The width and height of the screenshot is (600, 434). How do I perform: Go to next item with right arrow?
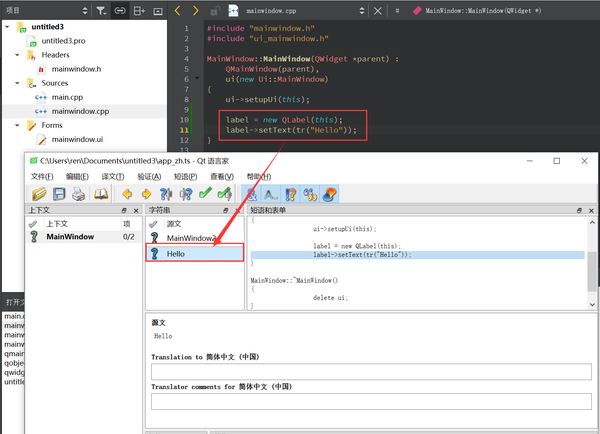point(146,194)
